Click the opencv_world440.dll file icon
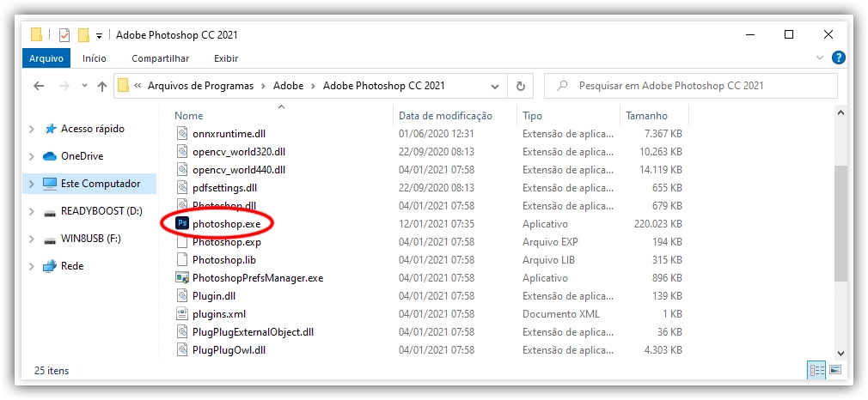The height and width of the screenshot is (400, 868). pyautogui.click(x=182, y=169)
